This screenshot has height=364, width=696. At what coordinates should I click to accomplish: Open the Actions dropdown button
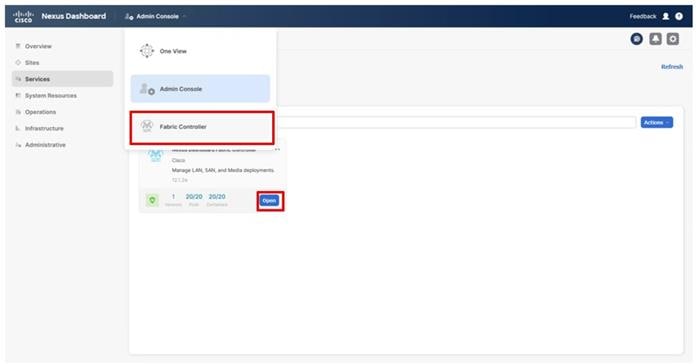656,123
